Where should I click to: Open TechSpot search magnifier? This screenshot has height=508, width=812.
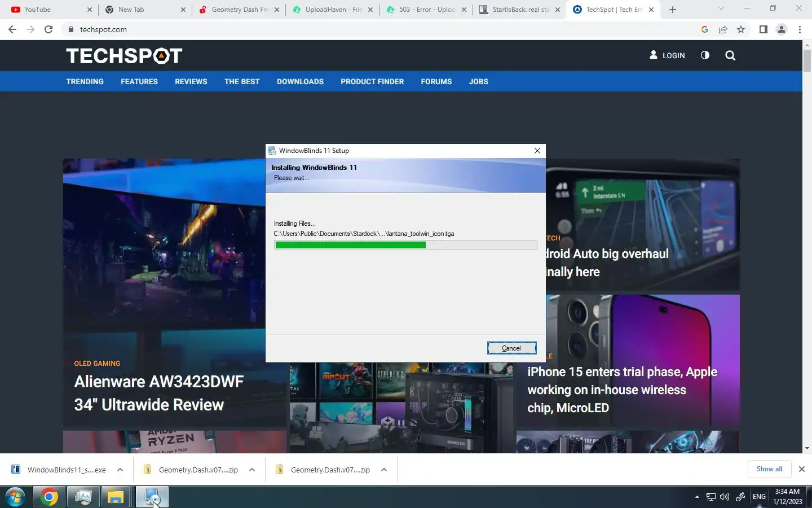[x=730, y=55]
